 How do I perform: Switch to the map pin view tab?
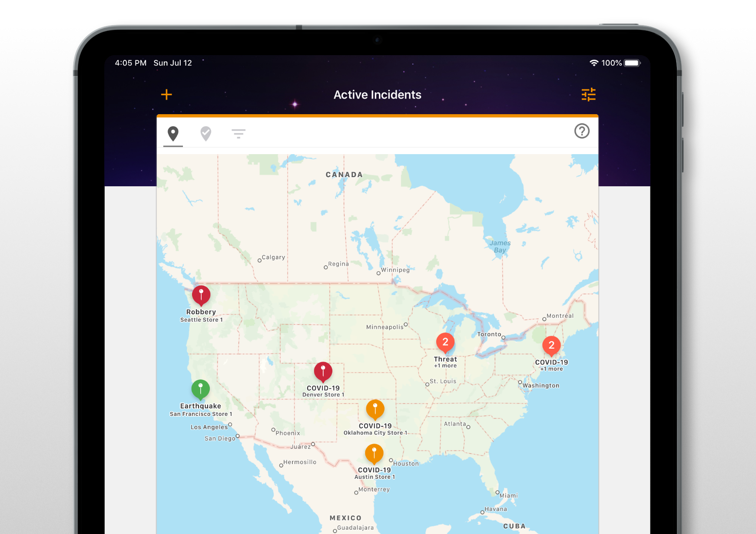(173, 134)
